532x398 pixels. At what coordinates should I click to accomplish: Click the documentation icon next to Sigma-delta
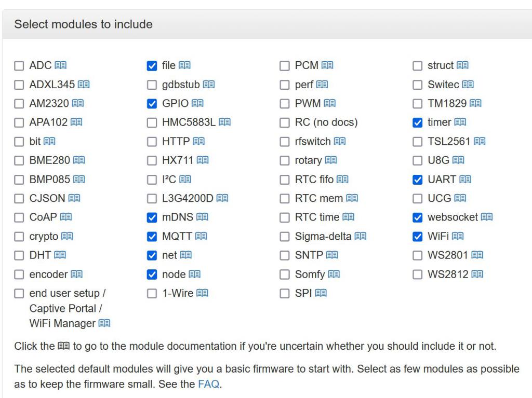pyautogui.click(x=360, y=237)
